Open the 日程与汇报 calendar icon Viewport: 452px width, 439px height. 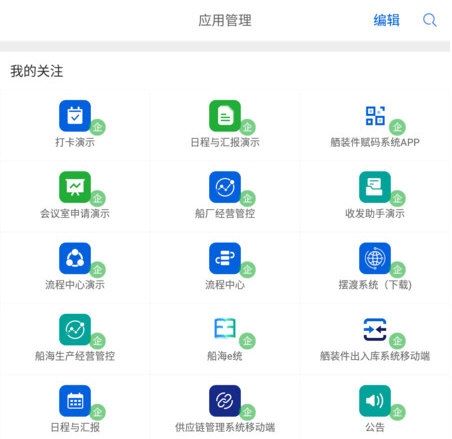click(75, 401)
